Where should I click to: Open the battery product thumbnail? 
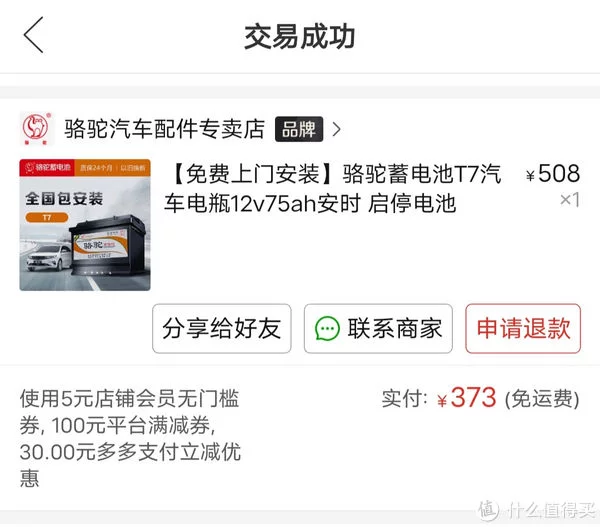[x=85, y=225]
